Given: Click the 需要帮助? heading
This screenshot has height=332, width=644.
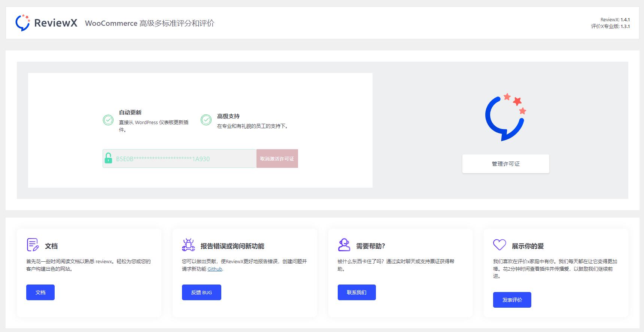Looking at the screenshot, I should pyautogui.click(x=371, y=246).
